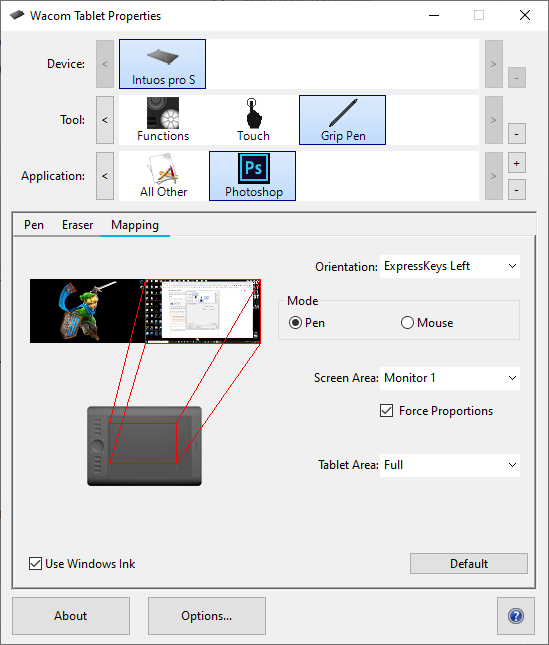This screenshot has height=645, width=549.
Task: Expand the Screen Area dropdown
Action: (450, 378)
